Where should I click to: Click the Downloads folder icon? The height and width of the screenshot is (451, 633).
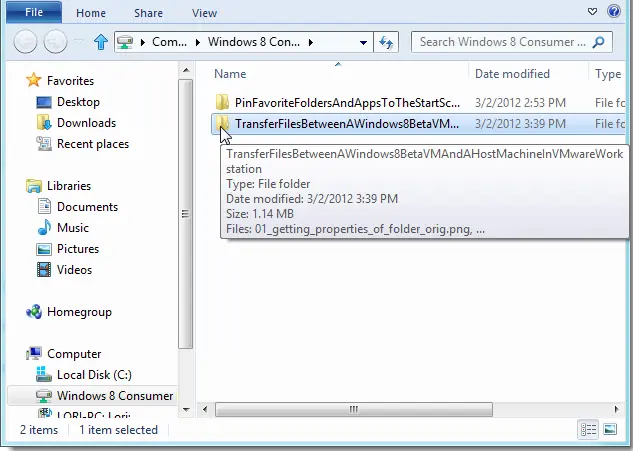44,123
